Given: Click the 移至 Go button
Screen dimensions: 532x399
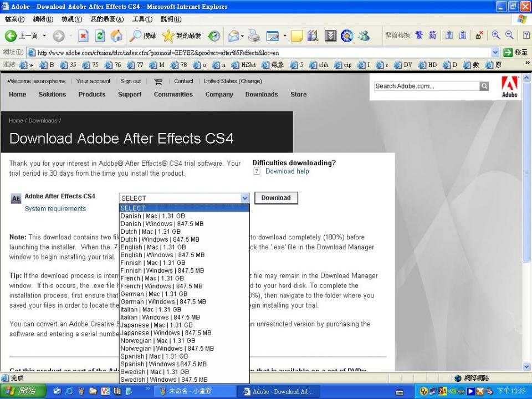Looking at the screenshot, I should 516,53.
